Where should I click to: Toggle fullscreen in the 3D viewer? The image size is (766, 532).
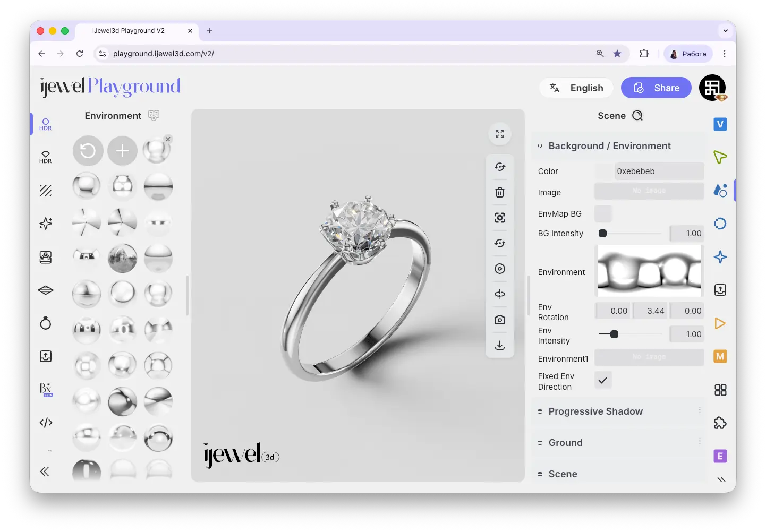point(500,134)
